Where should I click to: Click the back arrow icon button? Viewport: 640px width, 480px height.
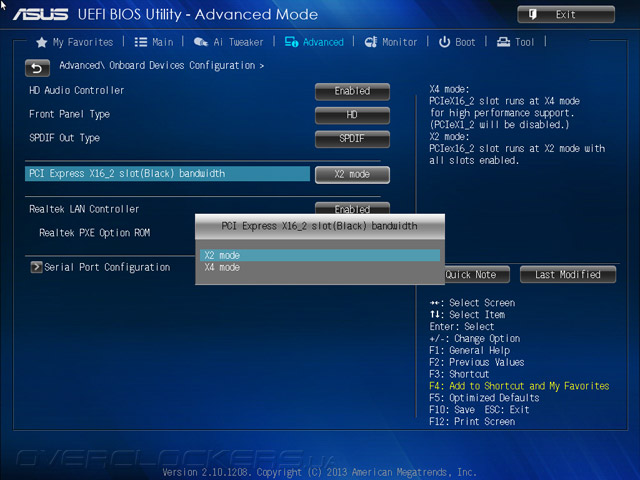pos(37,68)
